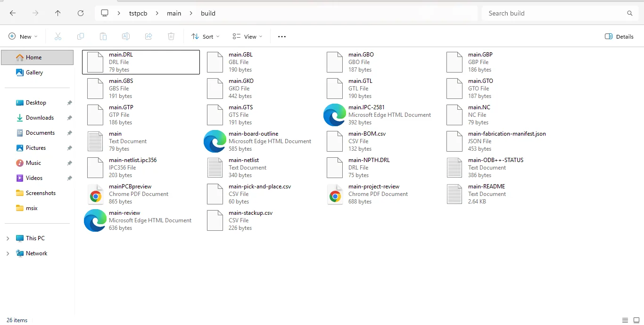644x325 pixels.
Task: Select the main-BOM.csv file
Action: [x=380, y=141]
